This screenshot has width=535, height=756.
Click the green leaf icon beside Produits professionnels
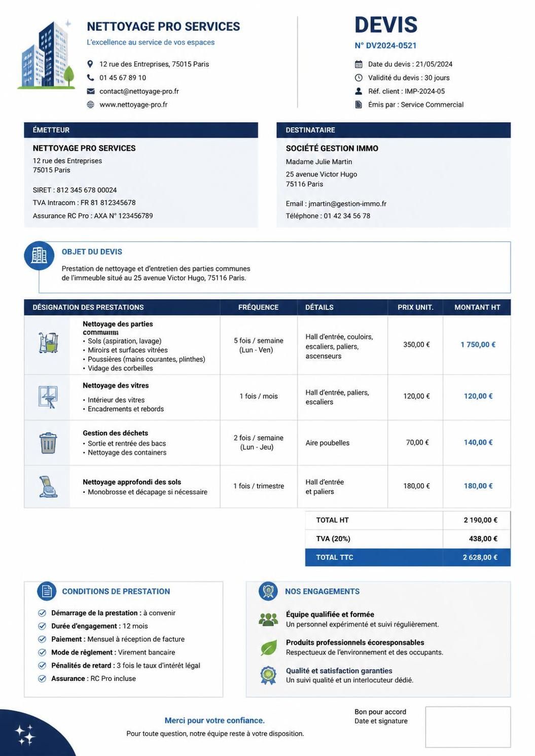[268, 647]
